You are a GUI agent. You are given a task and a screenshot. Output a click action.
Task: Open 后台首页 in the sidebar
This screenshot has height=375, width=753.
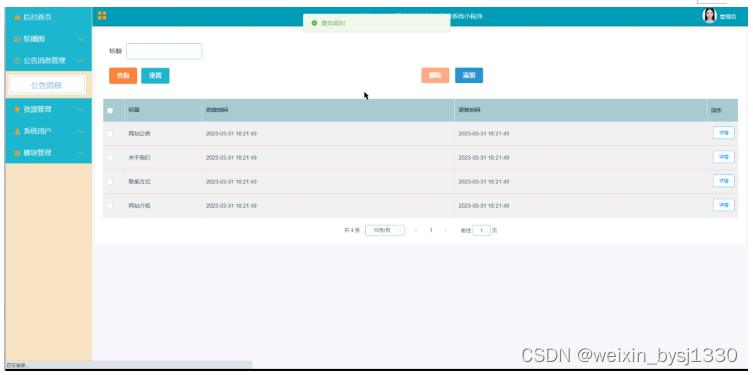pos(49,17)
